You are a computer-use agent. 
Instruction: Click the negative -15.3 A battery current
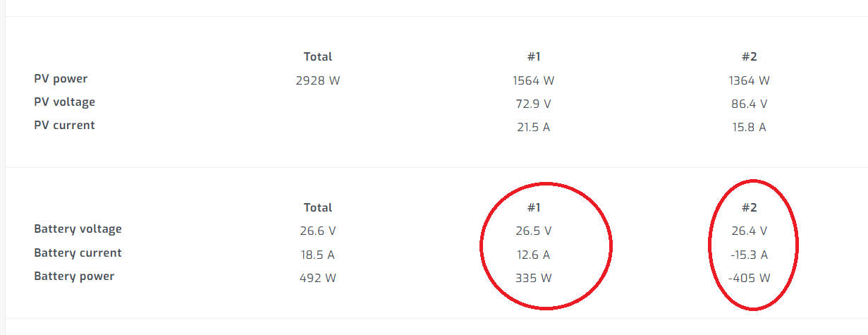(749, 255)
